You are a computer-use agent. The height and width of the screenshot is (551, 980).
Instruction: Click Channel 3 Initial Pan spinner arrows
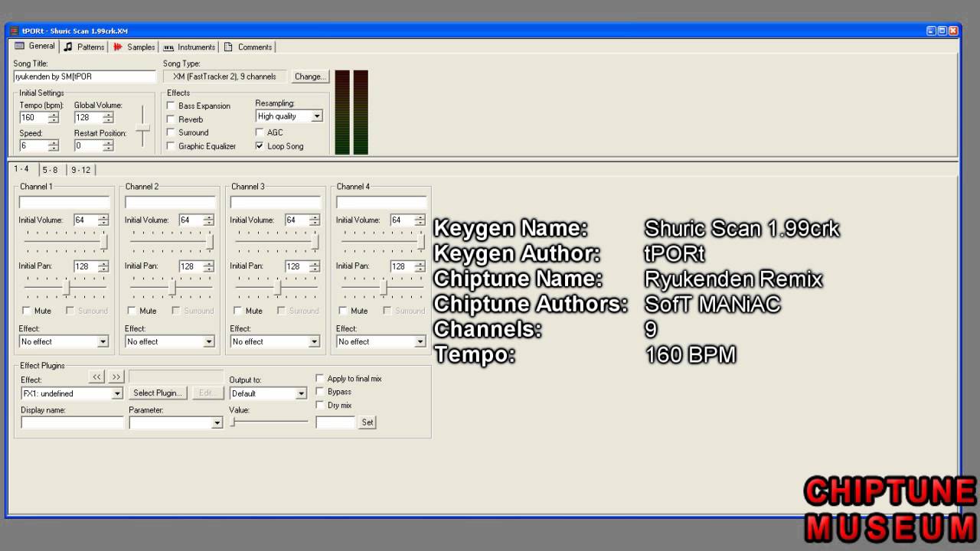coord(314,266)
